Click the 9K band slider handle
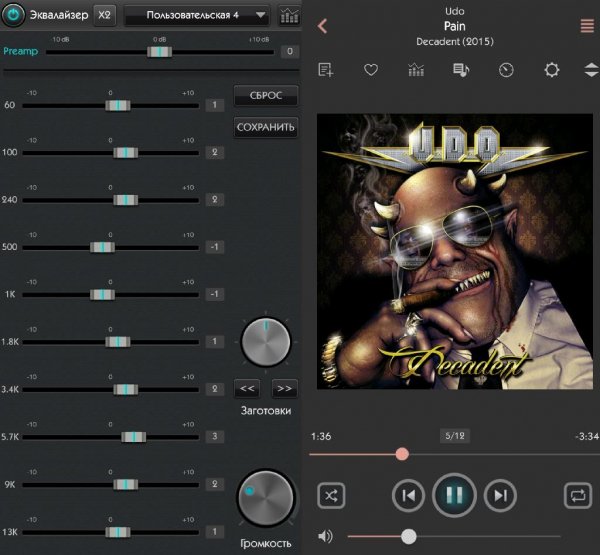The image size is (600, 555). (126, 485)
